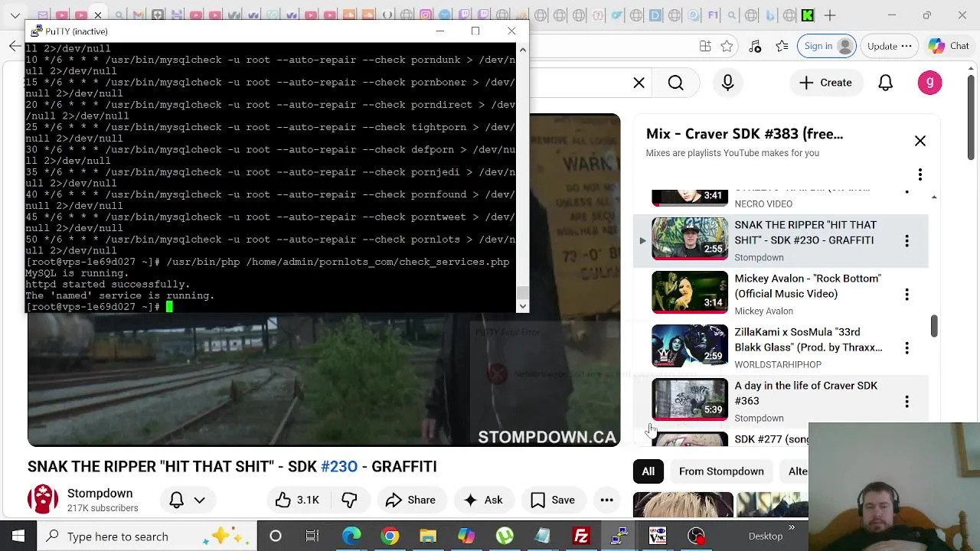This screenshot has width=980, height=551.
Task: Add page to favorites star icon
Action: click(x=727, y=46)
